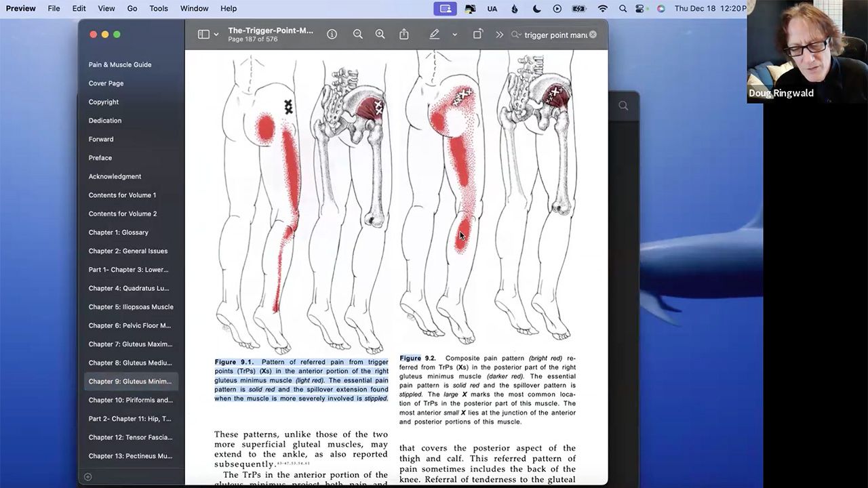This screenshot has height=488, width=868.
Task: Add new item with sidebar plus button
Action: (87, 477)
